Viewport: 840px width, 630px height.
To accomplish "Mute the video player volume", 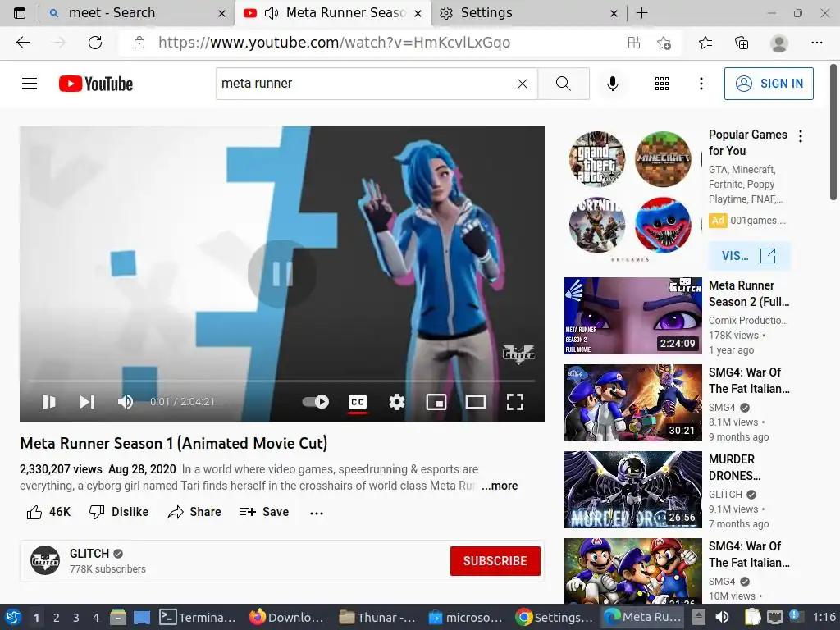I will pos(125,402).
